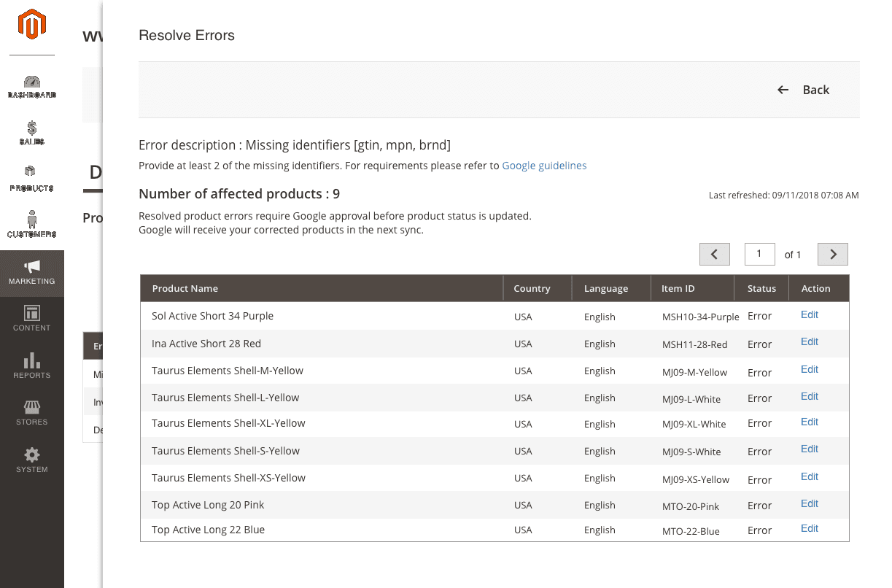Click the page number input field
The image size is (892, 588).
[759, 254]
